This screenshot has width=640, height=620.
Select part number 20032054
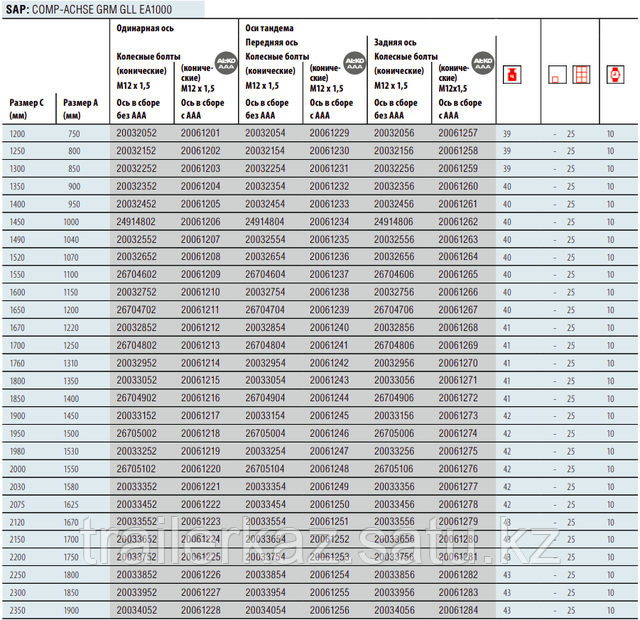point(265,133)
